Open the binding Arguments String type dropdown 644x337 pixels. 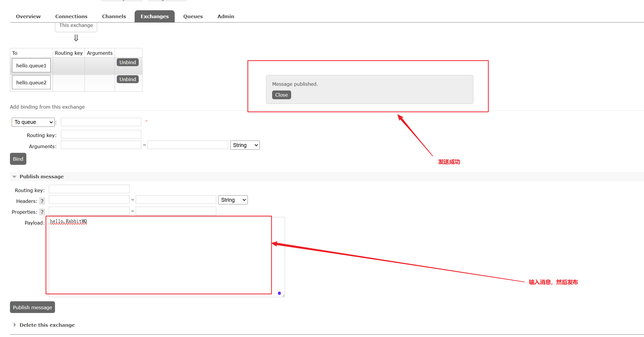coord(245,145)
